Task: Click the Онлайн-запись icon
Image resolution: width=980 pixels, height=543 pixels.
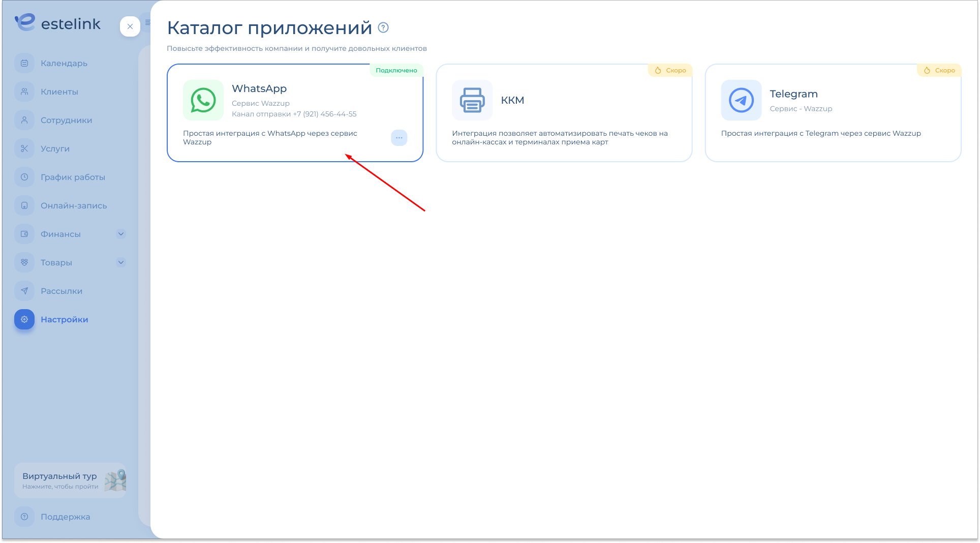Action: [24, 205]
